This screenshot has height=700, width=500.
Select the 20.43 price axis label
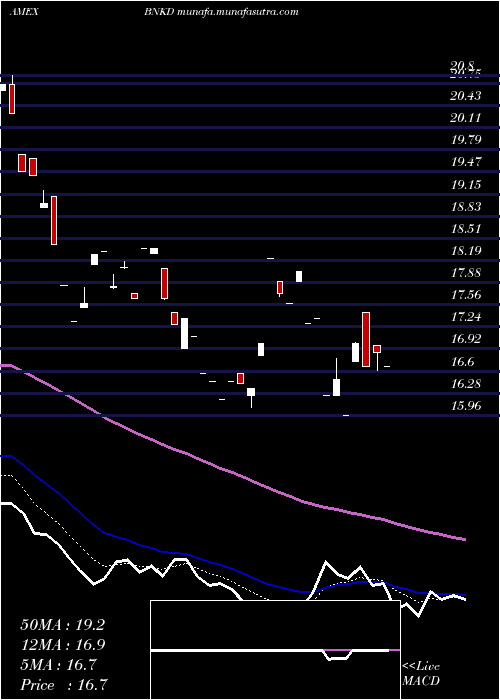(x=466, y=96)
